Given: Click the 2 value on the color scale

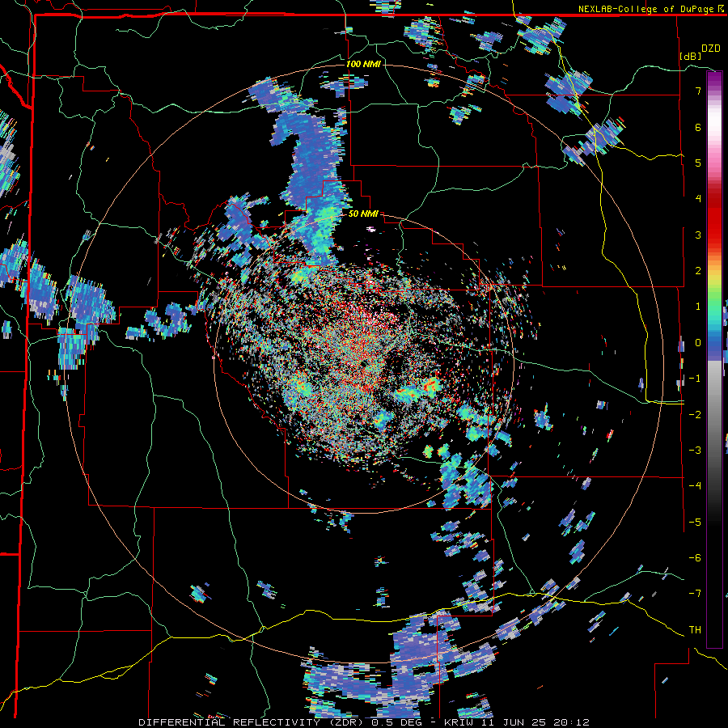Looking at the screenshot, I should (x=698, y=271).
